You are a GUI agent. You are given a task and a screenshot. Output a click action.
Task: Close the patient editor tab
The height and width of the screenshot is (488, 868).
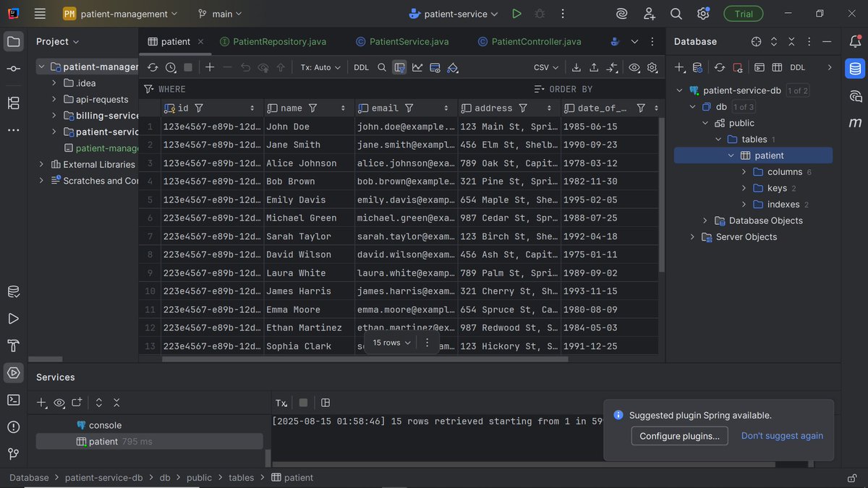200,41
